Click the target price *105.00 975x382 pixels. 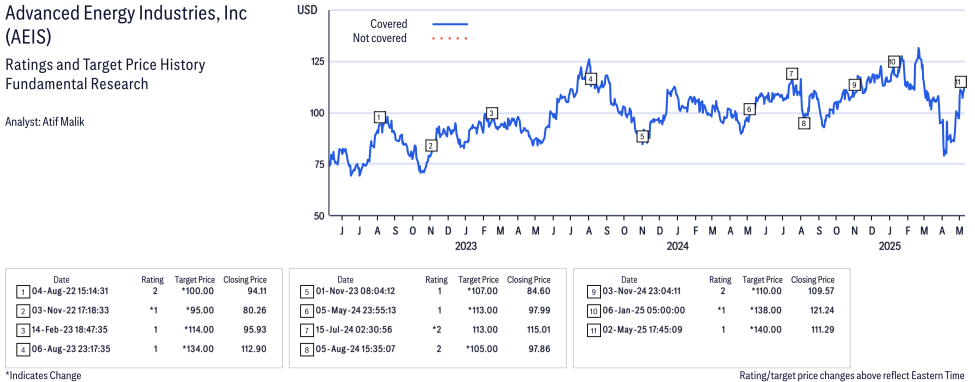[x=482, y=349]
